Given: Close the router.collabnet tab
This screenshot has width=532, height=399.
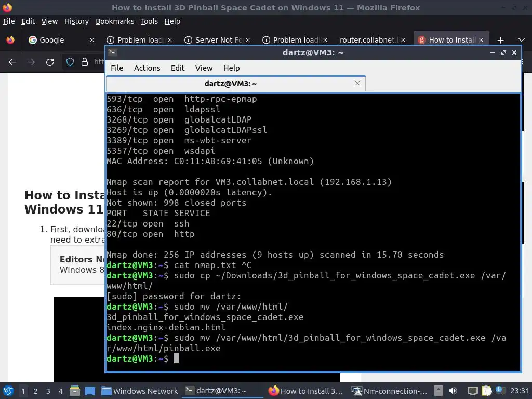Looking at the screenshot, I should tap(403, 40).
